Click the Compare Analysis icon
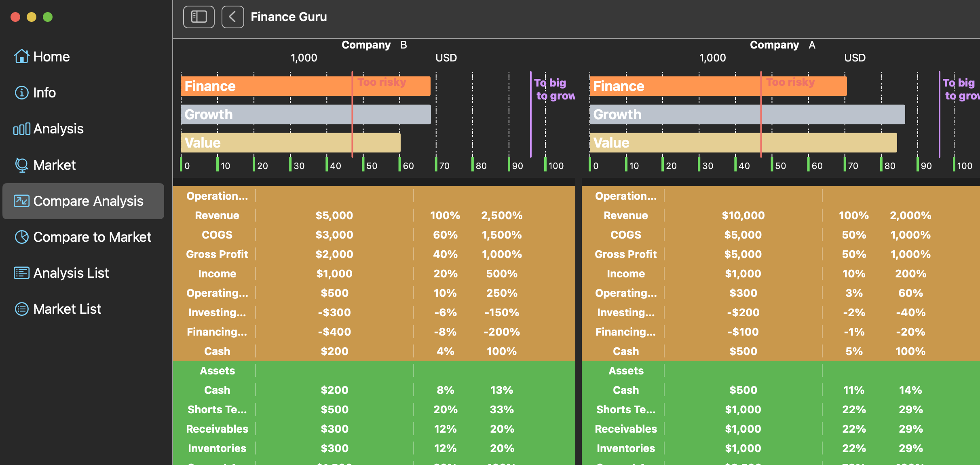The width and height of the screenshot is (980, 465). click(x=21, y=201)
